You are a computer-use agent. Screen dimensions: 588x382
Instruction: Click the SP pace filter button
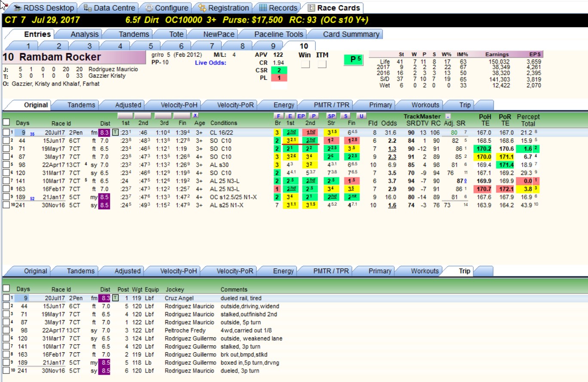tap(332, 116)
